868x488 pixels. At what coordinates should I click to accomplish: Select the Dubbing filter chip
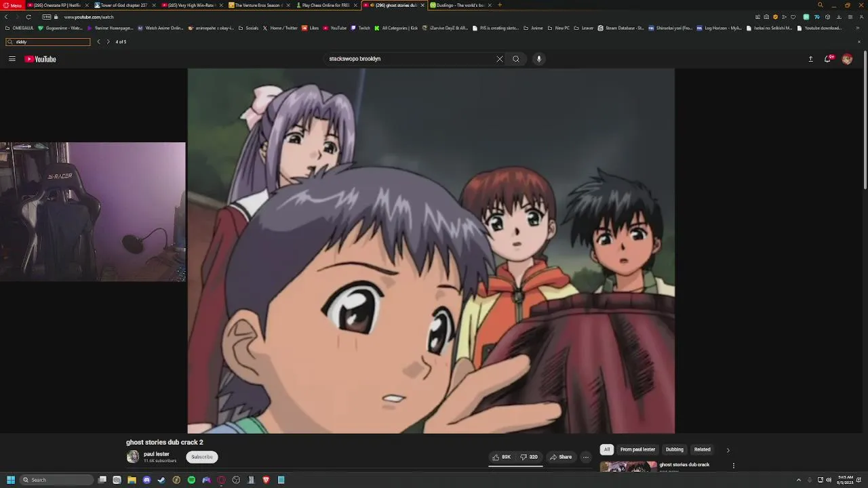[x=675, y=449]
